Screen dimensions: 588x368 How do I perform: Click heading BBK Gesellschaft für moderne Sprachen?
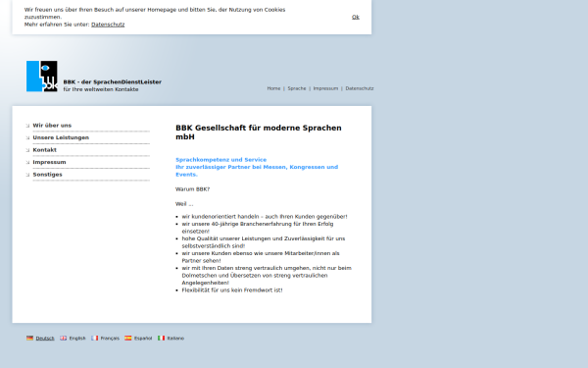click(x=259, y=132)
